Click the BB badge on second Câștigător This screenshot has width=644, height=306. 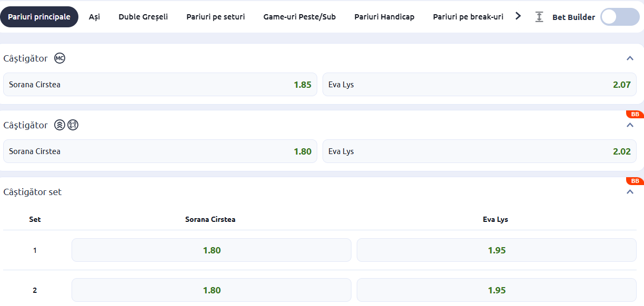[x=635, y=115]
